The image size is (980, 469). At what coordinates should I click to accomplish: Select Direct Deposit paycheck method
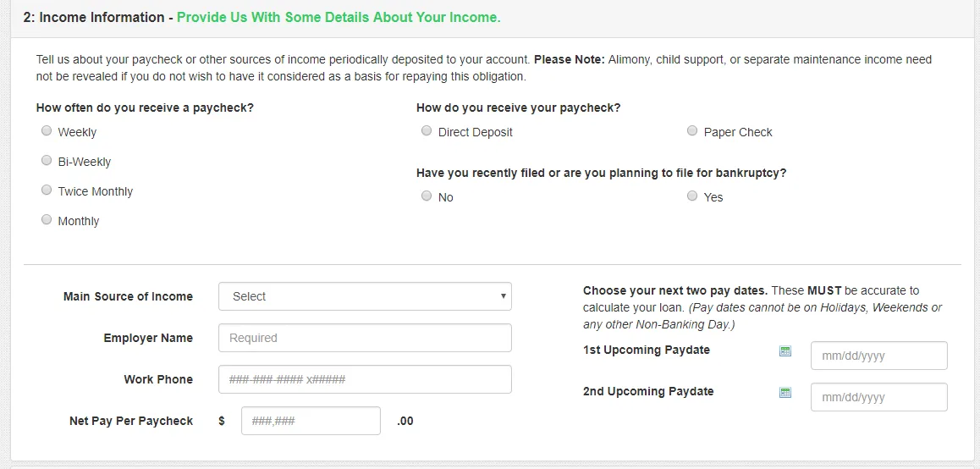[x=427, y=131]
